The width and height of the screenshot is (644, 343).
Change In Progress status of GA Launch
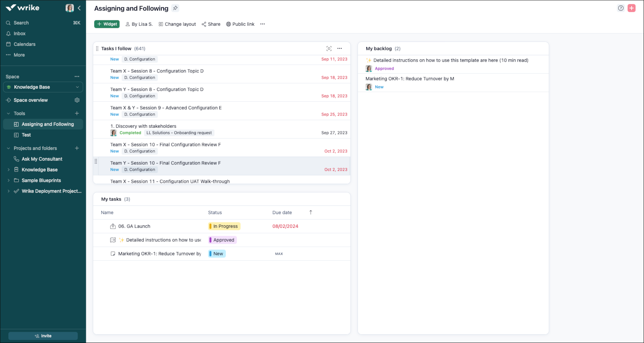[224, 226]
